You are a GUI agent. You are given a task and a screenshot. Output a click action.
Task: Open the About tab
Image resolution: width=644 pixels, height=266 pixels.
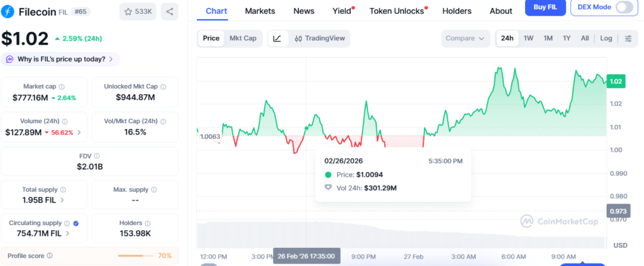click(x=501, y=11)
